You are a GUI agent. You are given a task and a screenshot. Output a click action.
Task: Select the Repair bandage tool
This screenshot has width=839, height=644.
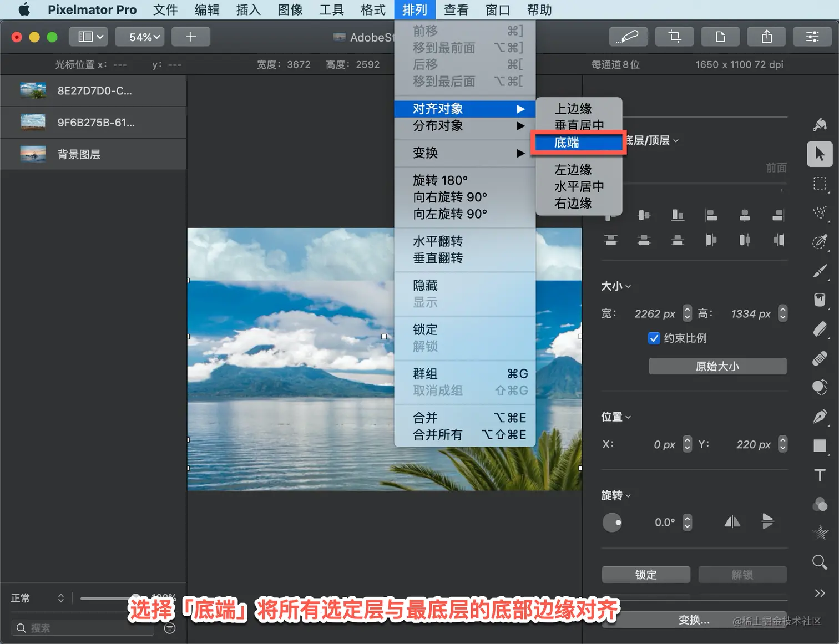click(820, 358)
